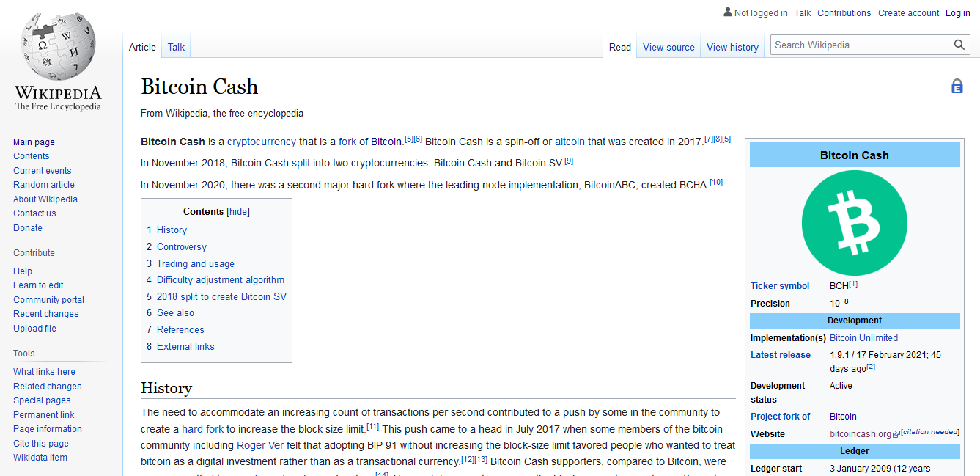Open the Contributions link
The image size is (980, 476).
pos(844,13)
